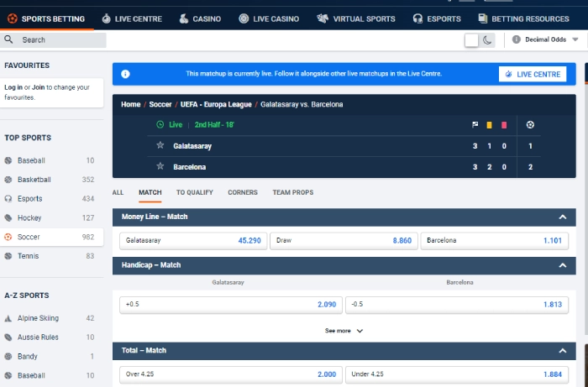Click the Hockey puck icon in sidebar

tap(8, 218)
